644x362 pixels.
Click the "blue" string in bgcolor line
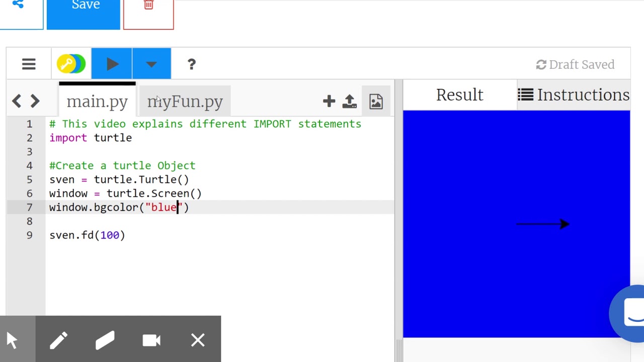click(x=164, y=207)
